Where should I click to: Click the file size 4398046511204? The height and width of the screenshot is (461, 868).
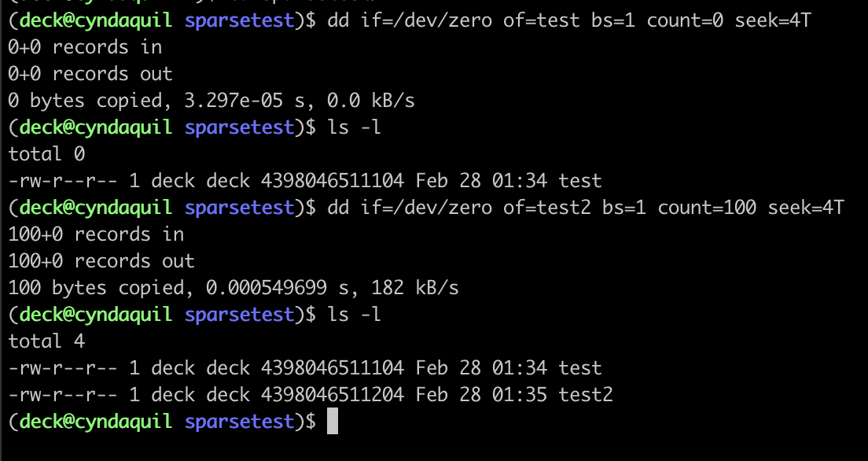coord(333,395)
